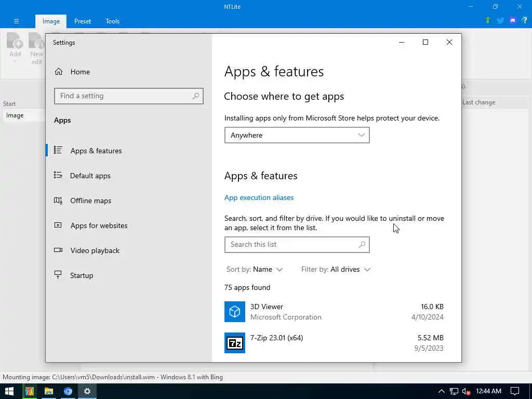532x399 pixels.
Task: Click the 12:44 AM taskbar clock
Action: click(488, 391)
